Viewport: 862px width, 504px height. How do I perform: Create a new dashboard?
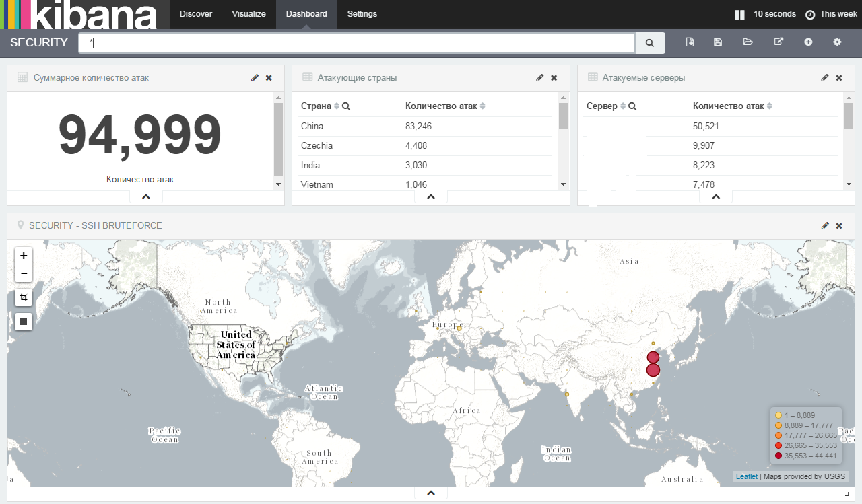(690, 42)
